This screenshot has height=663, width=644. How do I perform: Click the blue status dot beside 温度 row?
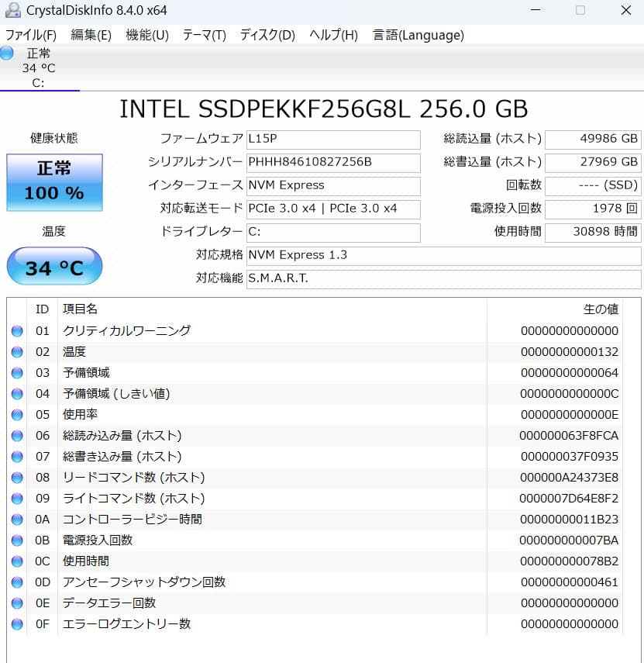[17, 351]
